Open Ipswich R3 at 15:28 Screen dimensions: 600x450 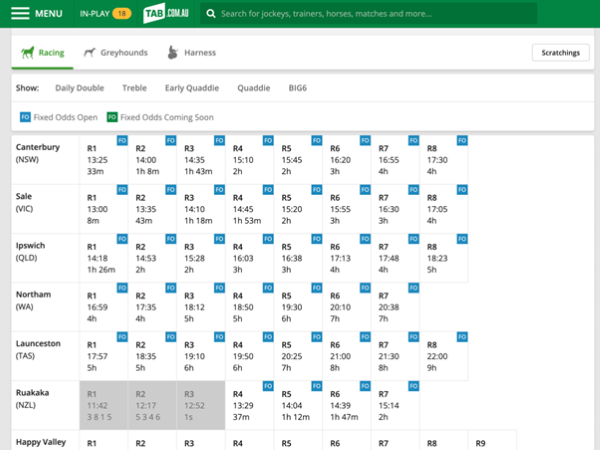tap(201, 258)
